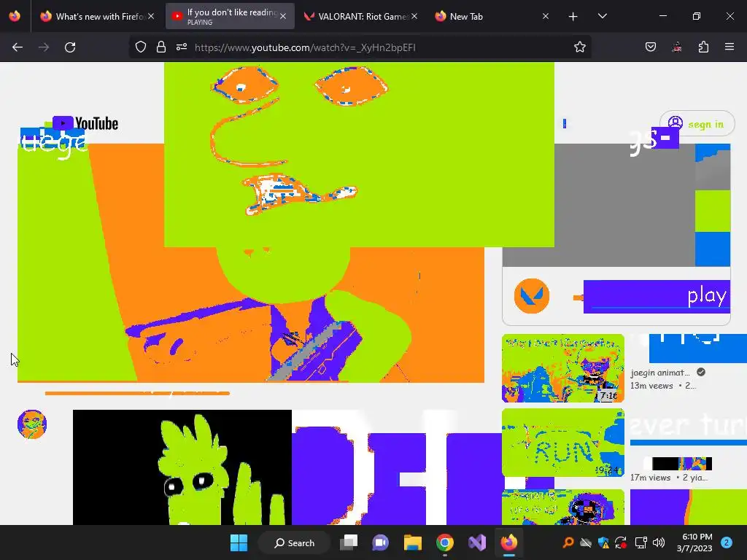Viewport: 747px width, 560px height.
Task: Open the third suggested video thumbnail
Action: point(562,507)
